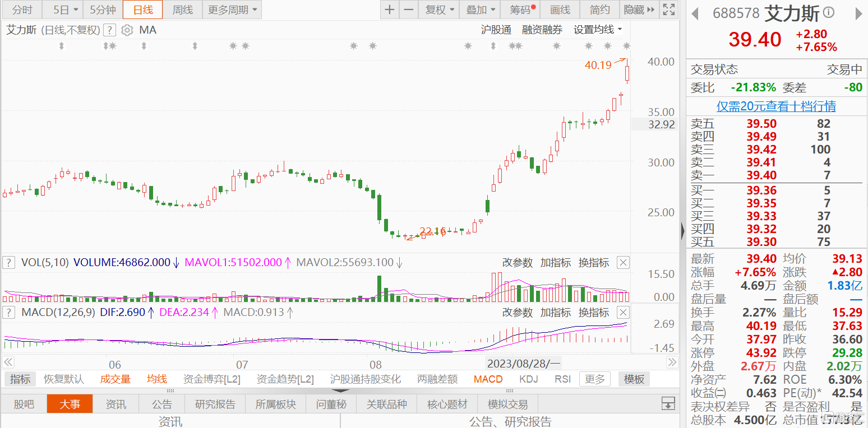
Task: Toggle the KDJ indicator
Action: 529,379
